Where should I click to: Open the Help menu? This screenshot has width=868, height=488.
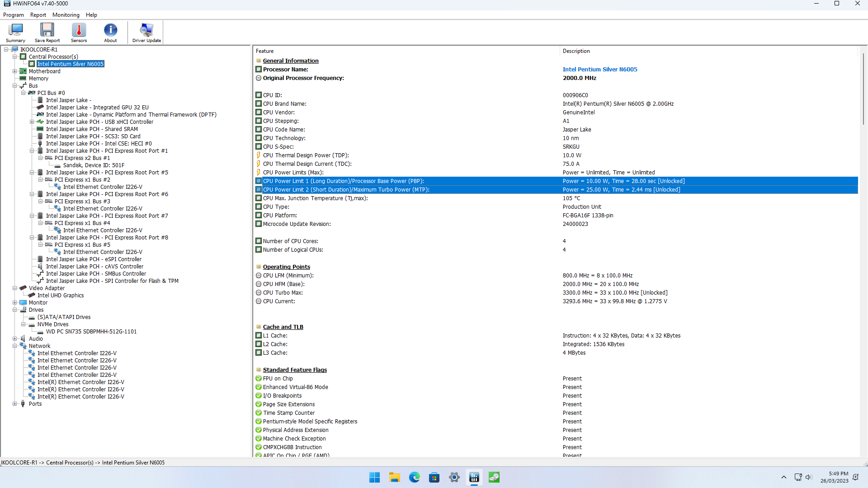[x=91, y=15]
